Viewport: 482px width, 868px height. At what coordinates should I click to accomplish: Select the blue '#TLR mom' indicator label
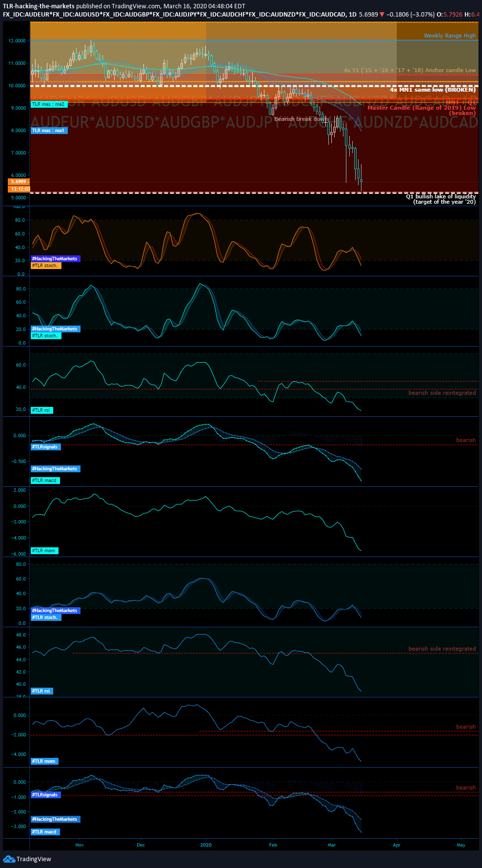point(44,761)
